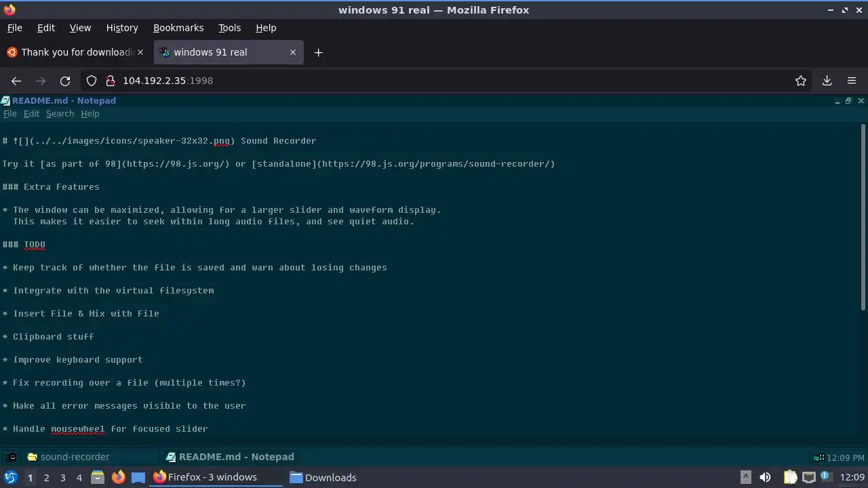Open the Notepad File menu
Image resolution: width=868 pixels, height=488 pixels.
click(9, 114)
